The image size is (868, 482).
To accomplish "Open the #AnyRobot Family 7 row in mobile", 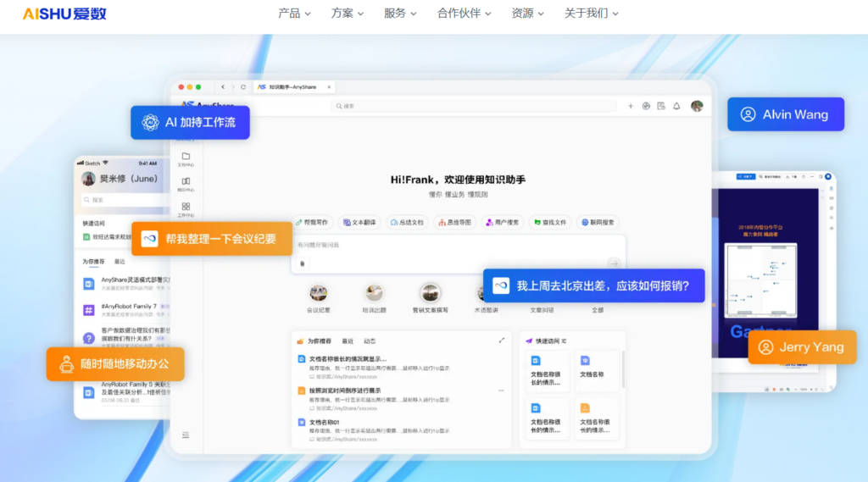I will click(x=125, y=310).
